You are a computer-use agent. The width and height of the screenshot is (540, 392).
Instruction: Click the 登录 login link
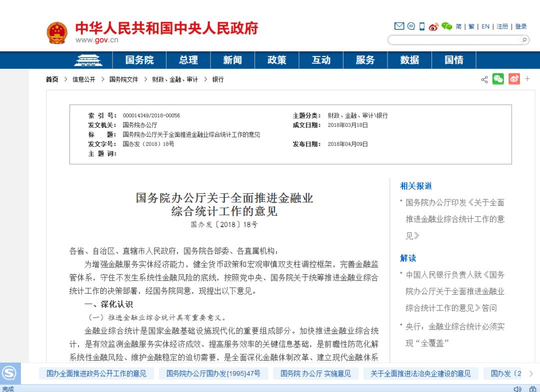(521, 26)
